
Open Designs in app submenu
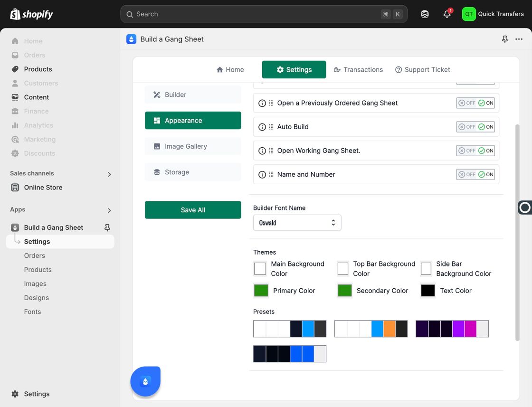(x=36, y=298)
